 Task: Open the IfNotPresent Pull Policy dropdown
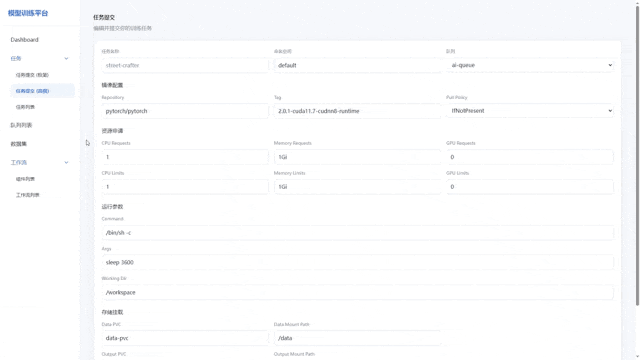pos(529,111)
